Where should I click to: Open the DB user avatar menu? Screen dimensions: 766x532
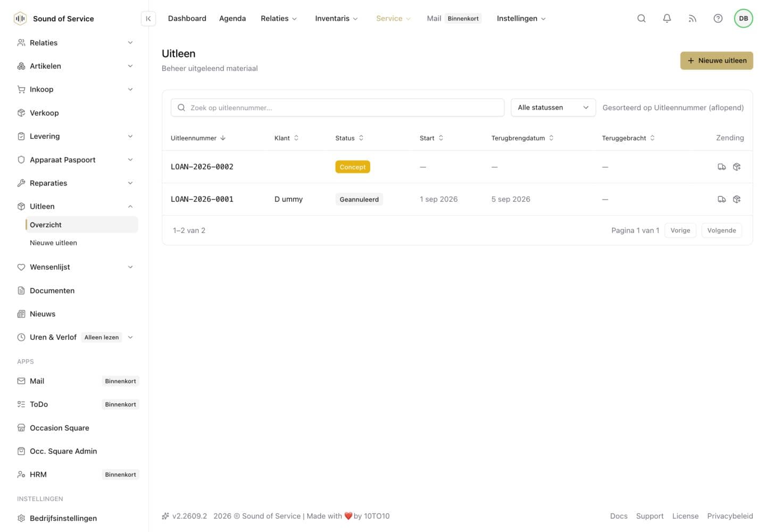[x=744, y=19]
